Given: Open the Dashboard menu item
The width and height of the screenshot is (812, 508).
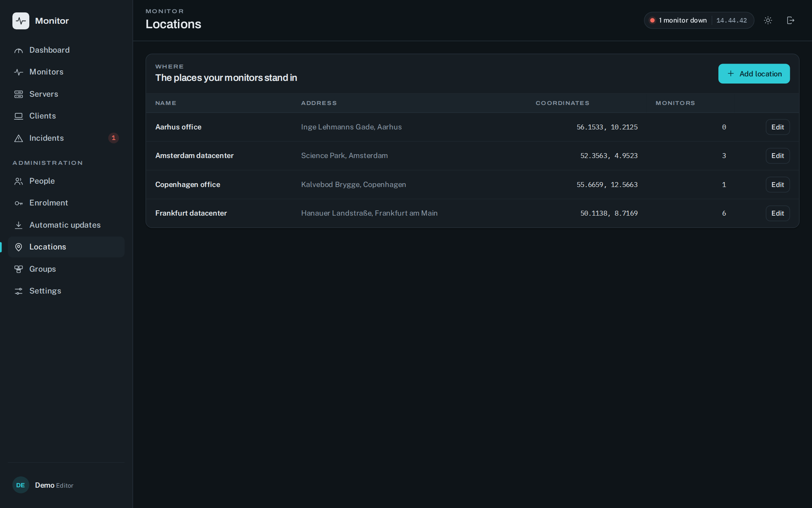Looking at the screenshot, I should click(66, 50).
